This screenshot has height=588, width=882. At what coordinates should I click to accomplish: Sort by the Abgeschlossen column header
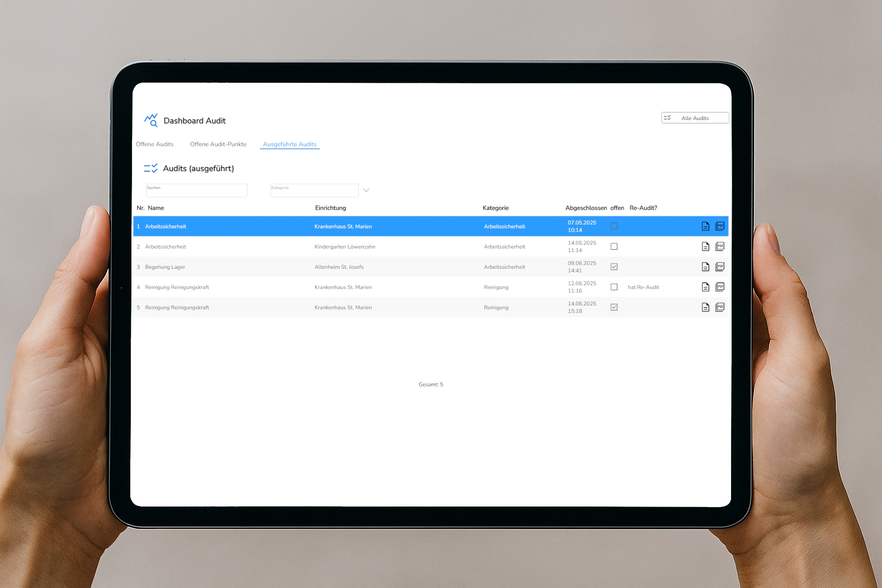click(586, 208)
